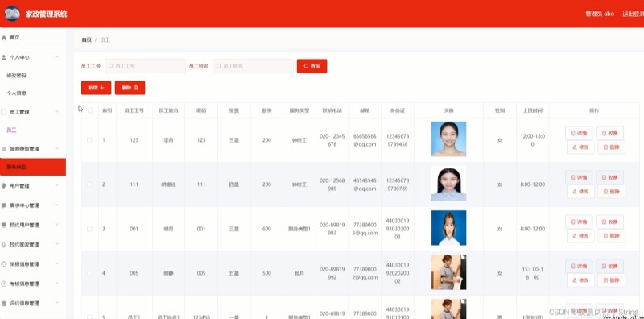Screen dimensions: 644x319
Task: Check the checkbox for employee 123 row
Action: coord(89,140)
